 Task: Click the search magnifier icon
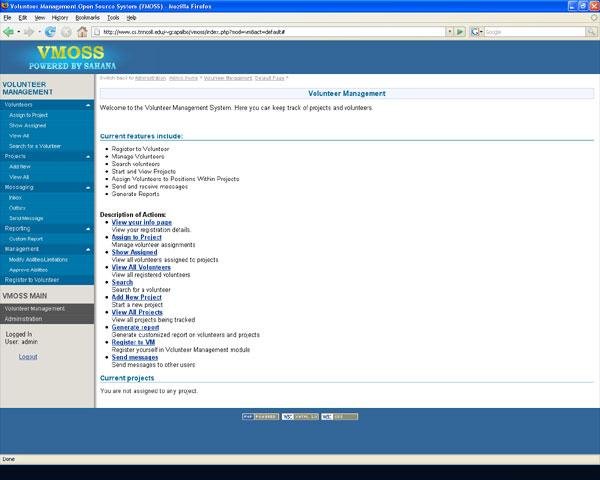[591, 32]
